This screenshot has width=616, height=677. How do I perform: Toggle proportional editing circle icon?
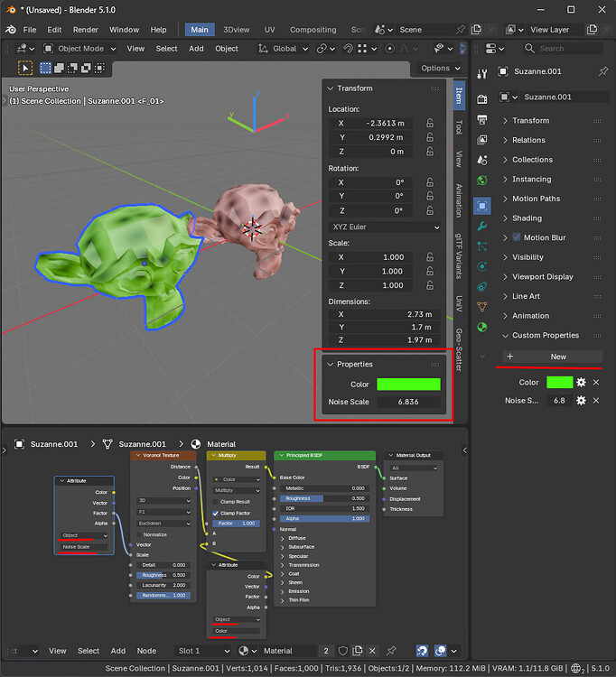pos(389,49)
